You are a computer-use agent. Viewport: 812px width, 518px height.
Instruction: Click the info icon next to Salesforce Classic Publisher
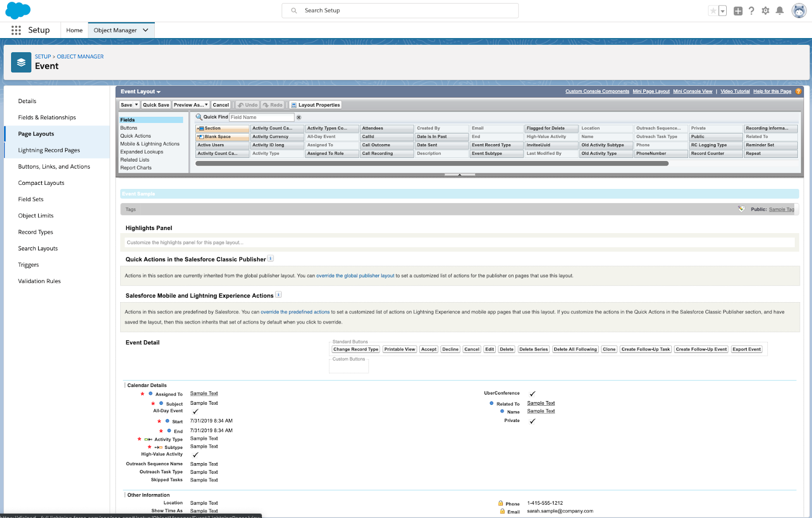coord(270,258)
